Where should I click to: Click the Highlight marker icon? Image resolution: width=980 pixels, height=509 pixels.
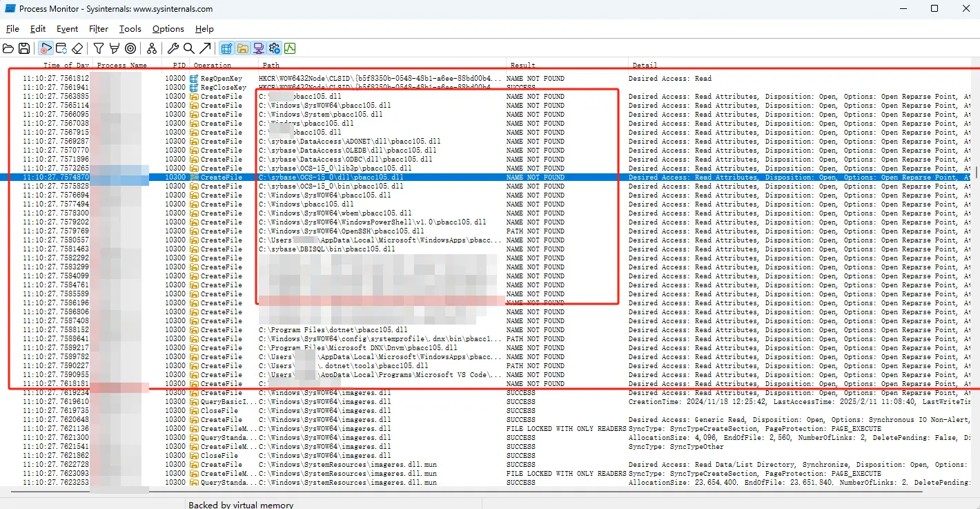114,48
